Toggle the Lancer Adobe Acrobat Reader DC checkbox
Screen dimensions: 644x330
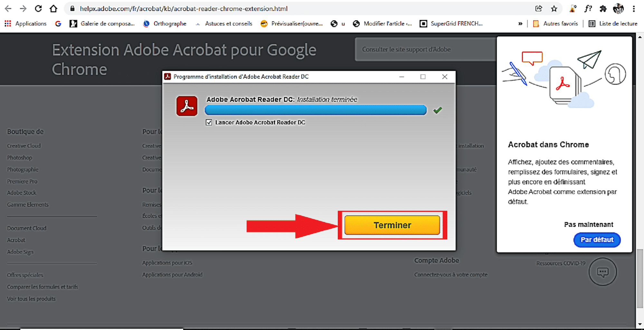coord(209,122)
